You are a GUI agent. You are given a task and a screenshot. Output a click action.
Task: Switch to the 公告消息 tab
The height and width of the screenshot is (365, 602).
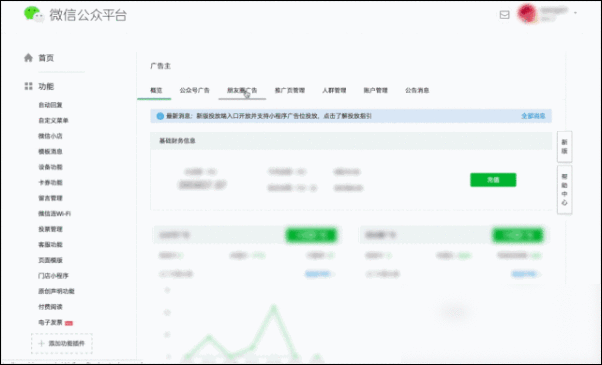pyautogui.click(x=417, y=91)
